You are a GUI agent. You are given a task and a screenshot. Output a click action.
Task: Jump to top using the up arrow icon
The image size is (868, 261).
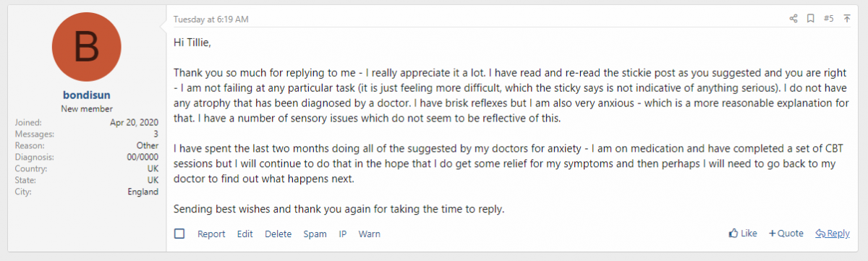coord(847,18)
